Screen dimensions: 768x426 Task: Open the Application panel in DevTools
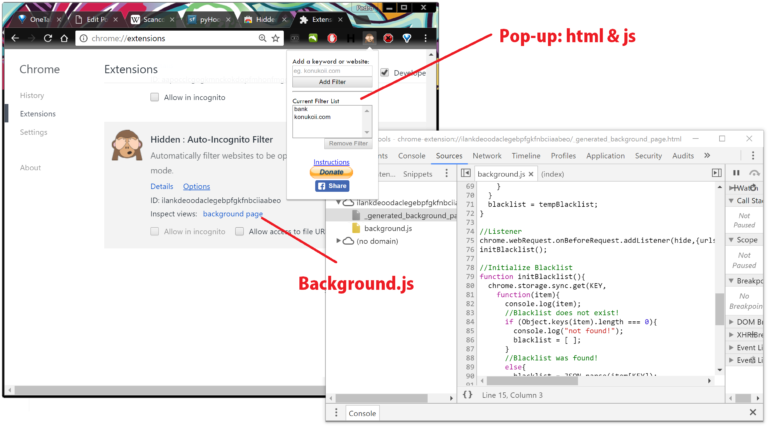605,156
